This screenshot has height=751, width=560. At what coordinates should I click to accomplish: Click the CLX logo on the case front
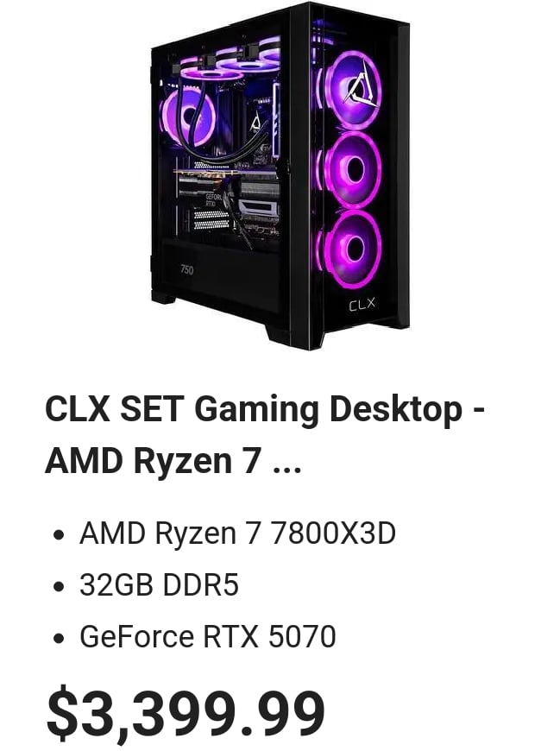362,305
